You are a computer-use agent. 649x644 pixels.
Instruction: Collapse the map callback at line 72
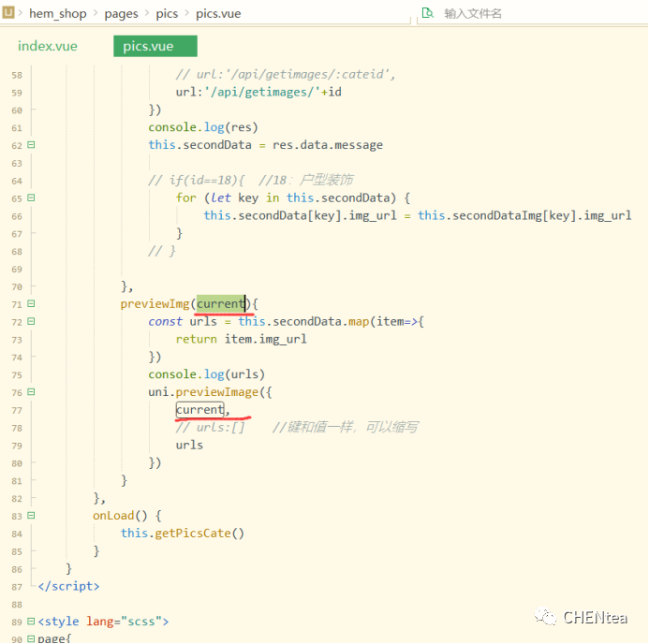[x=31, y=321]
